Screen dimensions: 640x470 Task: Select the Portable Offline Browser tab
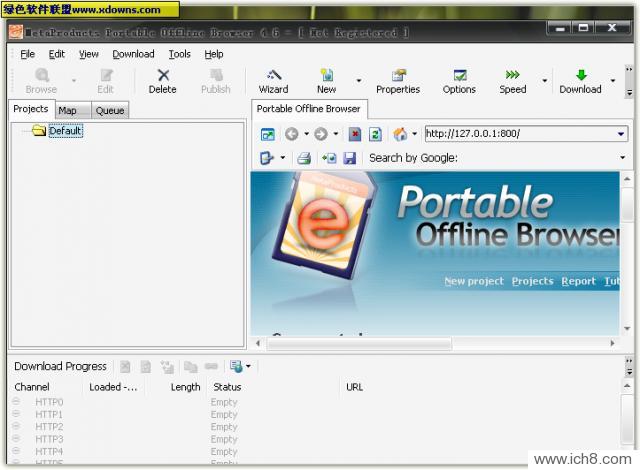[x=309, y=109]
